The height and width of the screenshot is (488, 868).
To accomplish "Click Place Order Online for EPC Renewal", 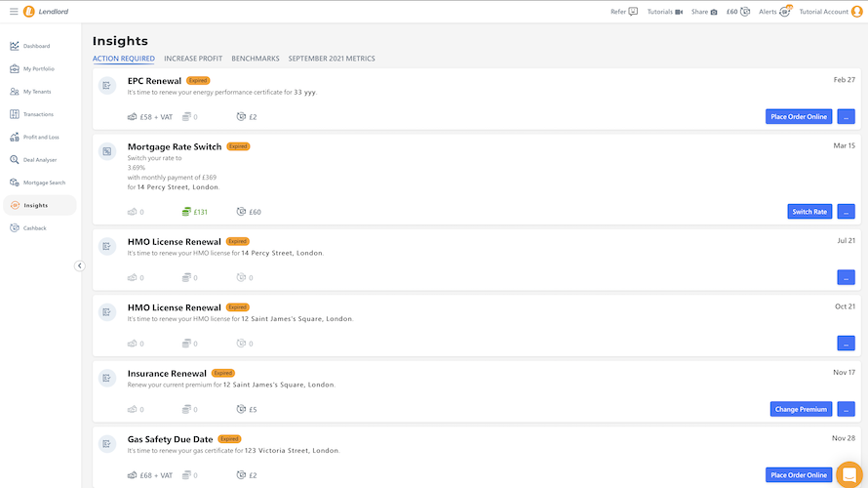I will (x=799, y=116).
